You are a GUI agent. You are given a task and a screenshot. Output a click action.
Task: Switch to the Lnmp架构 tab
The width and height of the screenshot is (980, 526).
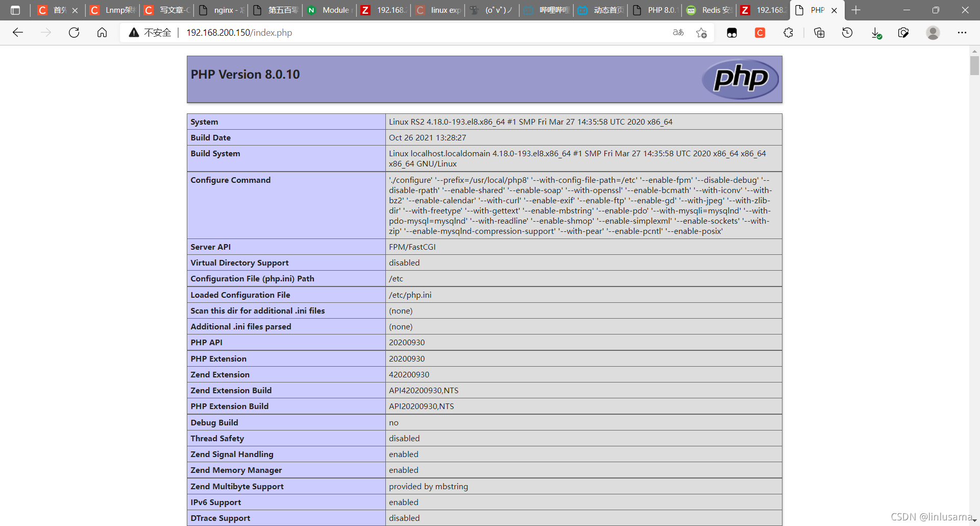[112, 10]
